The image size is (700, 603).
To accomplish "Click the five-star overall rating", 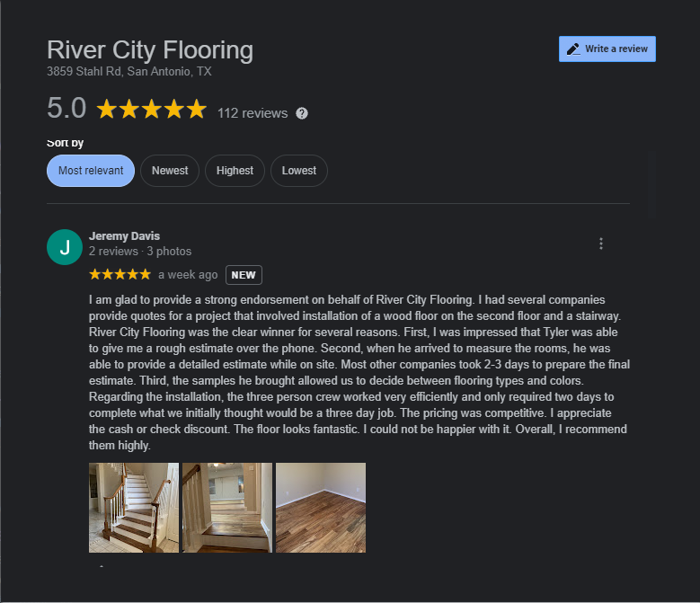I will point(151,109).
